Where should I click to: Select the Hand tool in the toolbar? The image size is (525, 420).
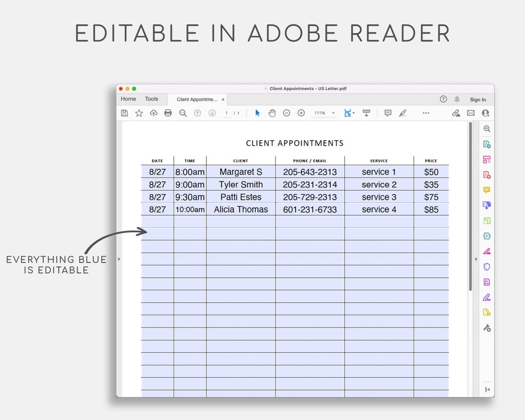272,113
